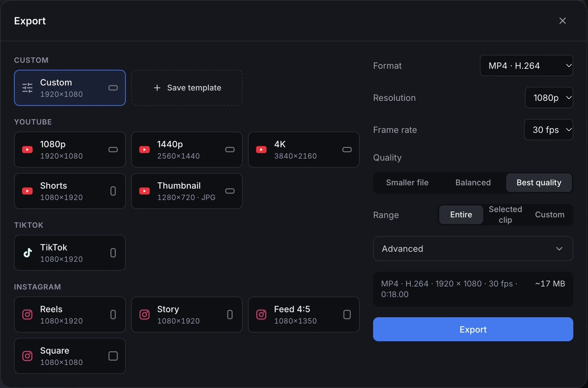Open the Frame rate dropdown 30 fps

(x=549, y=130)
